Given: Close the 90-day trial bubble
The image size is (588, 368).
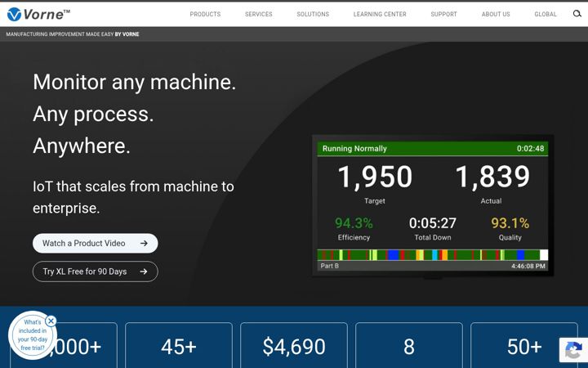Looking at the screenshot, I should pos(51,321).
